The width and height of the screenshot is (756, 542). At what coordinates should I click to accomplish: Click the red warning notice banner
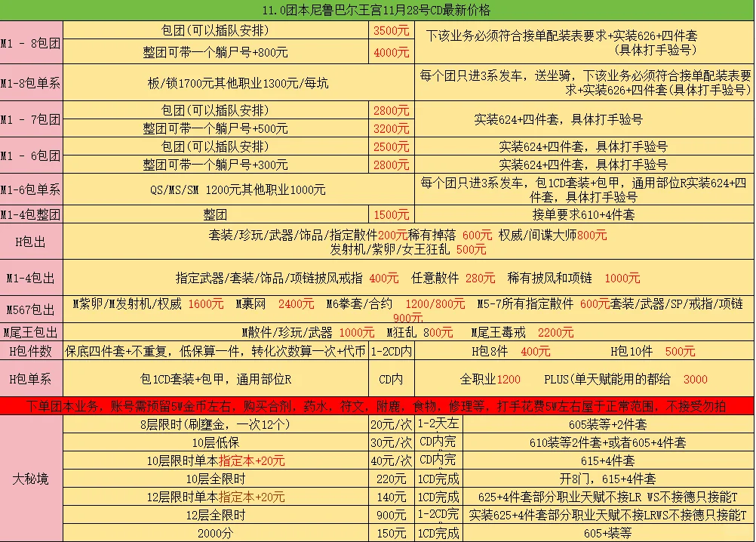click(x=377, y=406)
